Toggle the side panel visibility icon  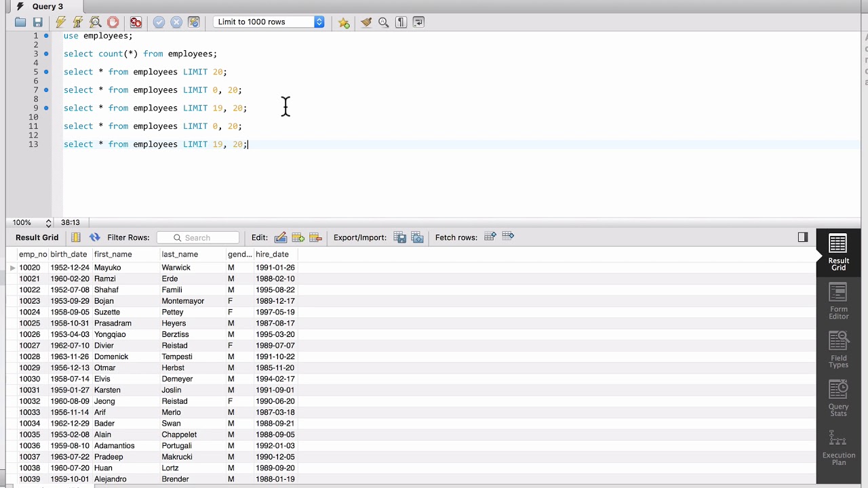pyautogui.click(x=803, y=237)
